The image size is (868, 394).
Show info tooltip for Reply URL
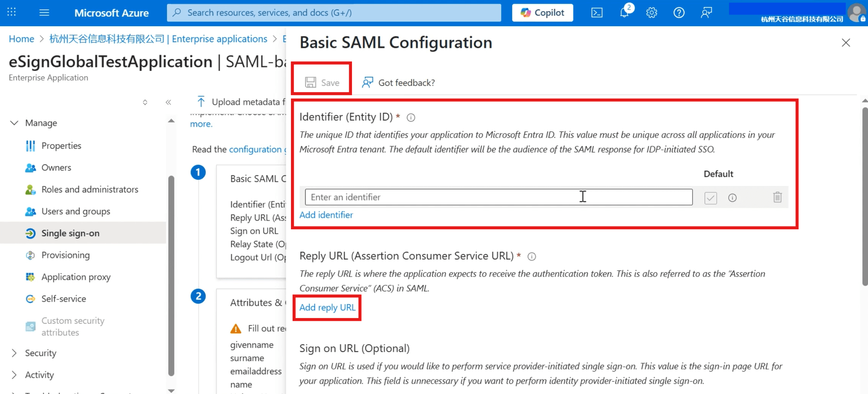tap(532, 257)
